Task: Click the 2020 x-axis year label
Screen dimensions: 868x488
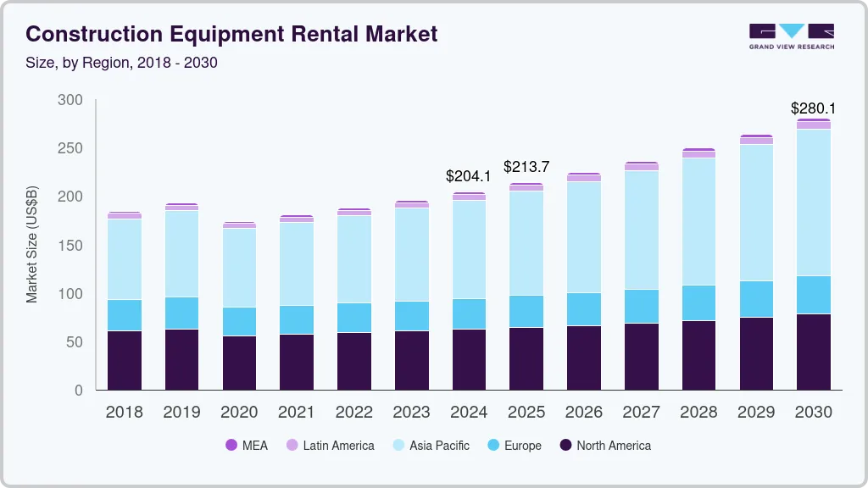Action: [x=239, y=413]
